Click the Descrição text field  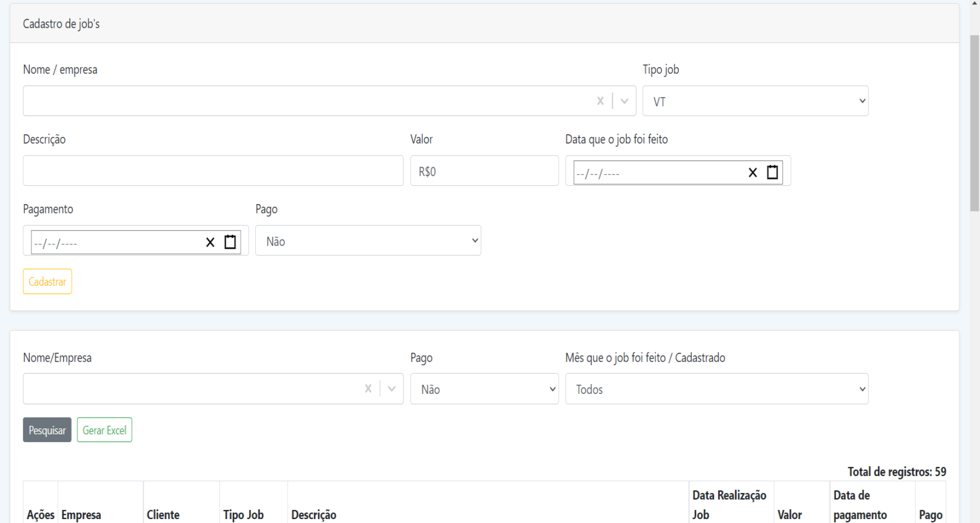[x=213, y=171]
